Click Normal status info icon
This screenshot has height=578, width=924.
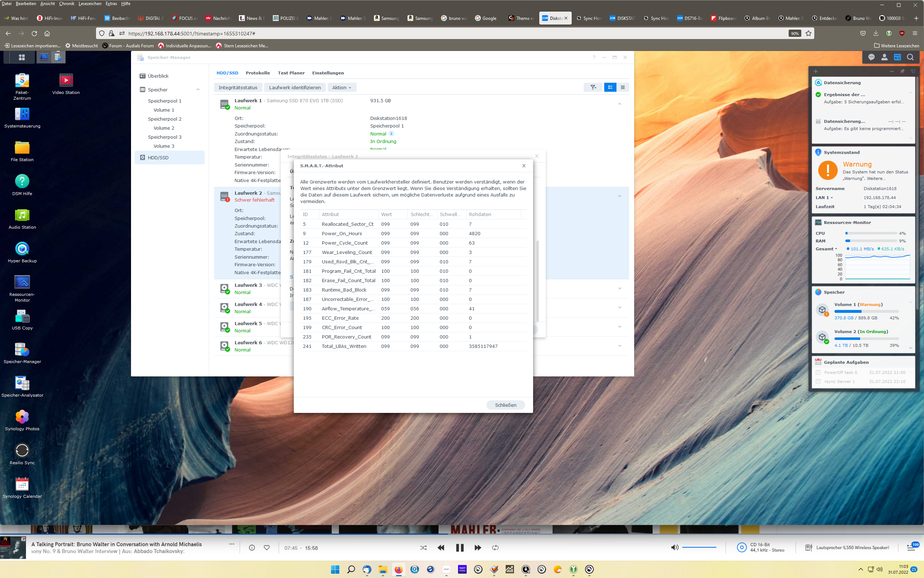[x=391, y=134]
